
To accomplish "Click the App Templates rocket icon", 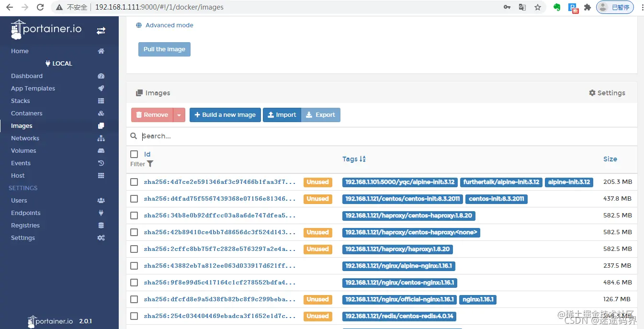I will point(101,89).
